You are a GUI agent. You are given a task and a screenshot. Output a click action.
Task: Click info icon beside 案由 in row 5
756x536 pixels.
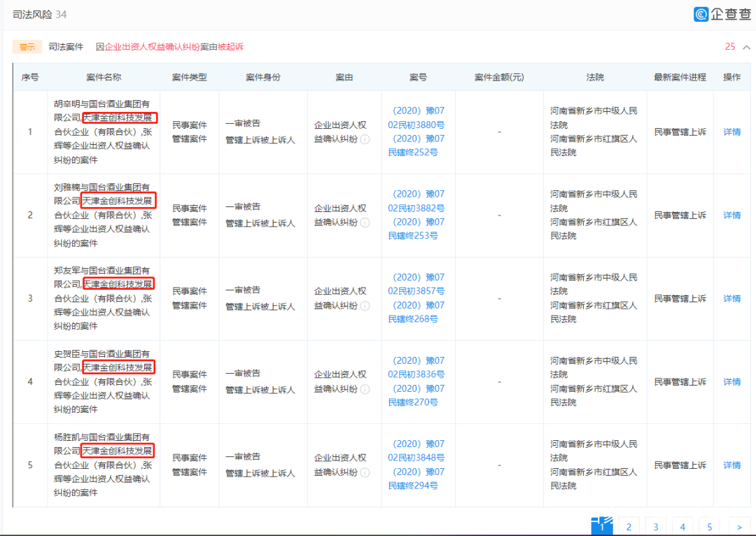point(365,473)
